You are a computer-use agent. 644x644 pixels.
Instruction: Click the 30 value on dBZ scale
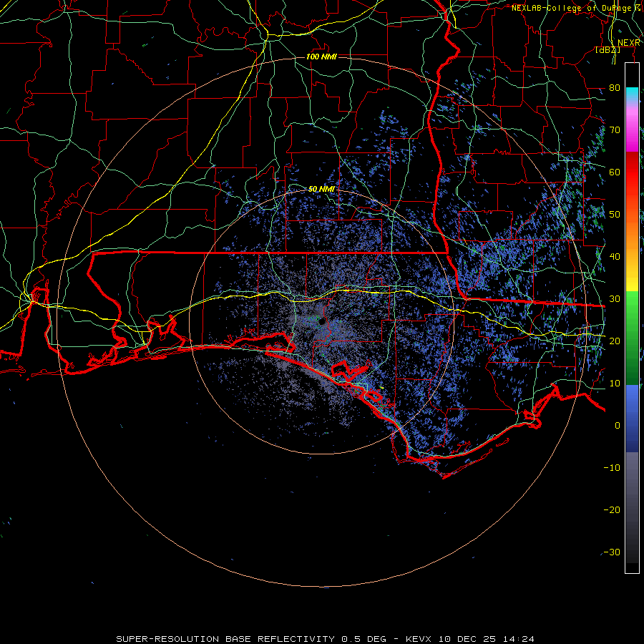coord(615,298)
